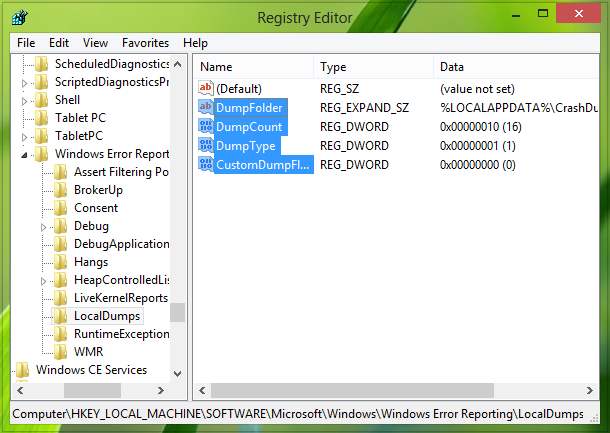This screenshot has width=610, height=433.
Task: Click the string icon of DumpFolder value
Action: pyautogui.click(x=205, y=107)
